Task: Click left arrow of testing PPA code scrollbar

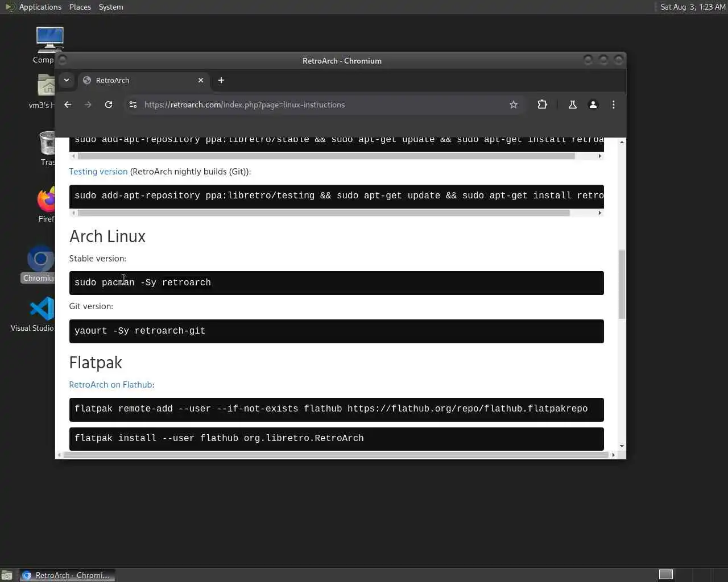Action: pyautogui.click(x=73, y=213)
